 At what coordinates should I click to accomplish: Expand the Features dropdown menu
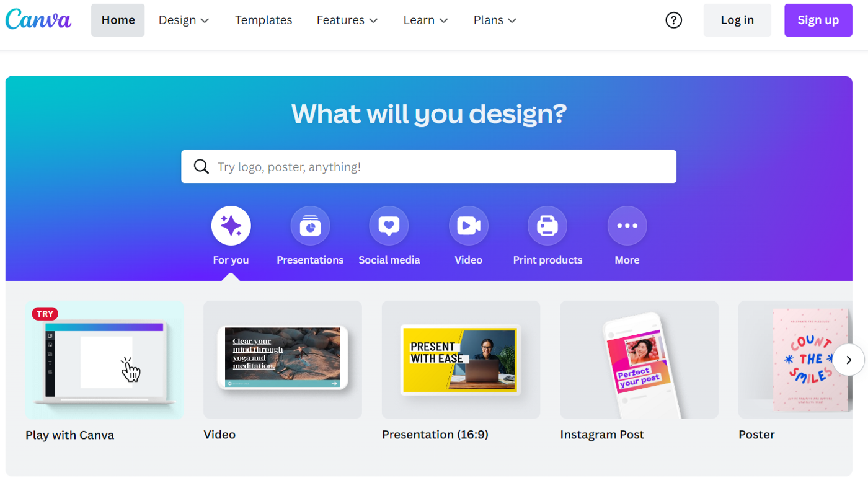point(347,20)
